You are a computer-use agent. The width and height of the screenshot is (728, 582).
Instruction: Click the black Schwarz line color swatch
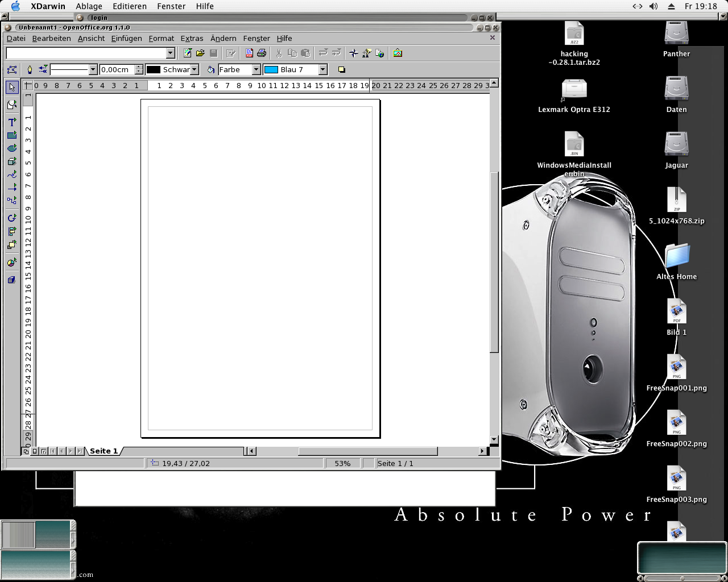[154, 70]
